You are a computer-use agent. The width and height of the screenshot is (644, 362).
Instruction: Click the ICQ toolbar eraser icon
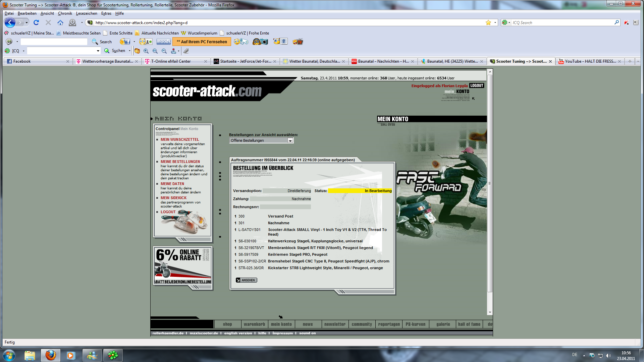[x=186, y=51]
